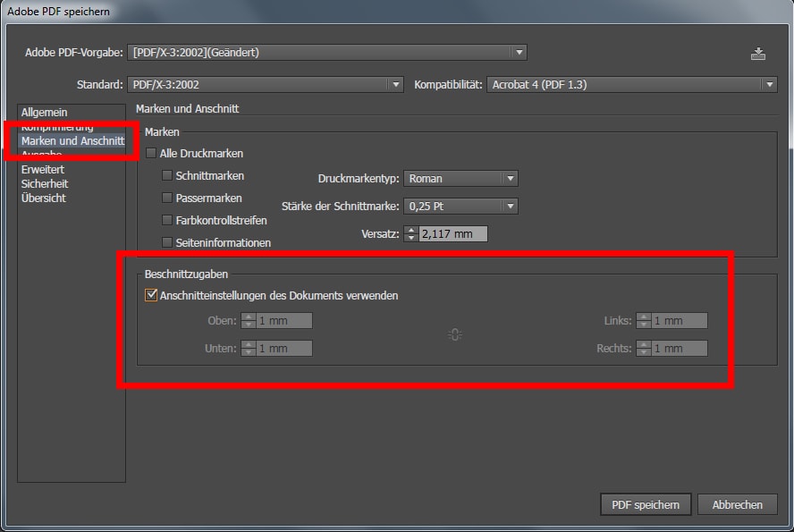
Task: Open the Sicherheit section
Action: (x=44, y=183)
